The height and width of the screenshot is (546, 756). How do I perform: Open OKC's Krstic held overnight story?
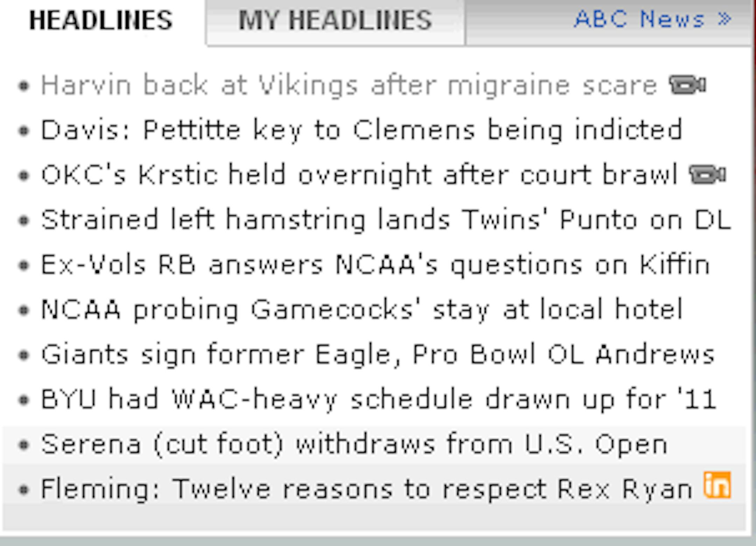(x=359, y=175)
